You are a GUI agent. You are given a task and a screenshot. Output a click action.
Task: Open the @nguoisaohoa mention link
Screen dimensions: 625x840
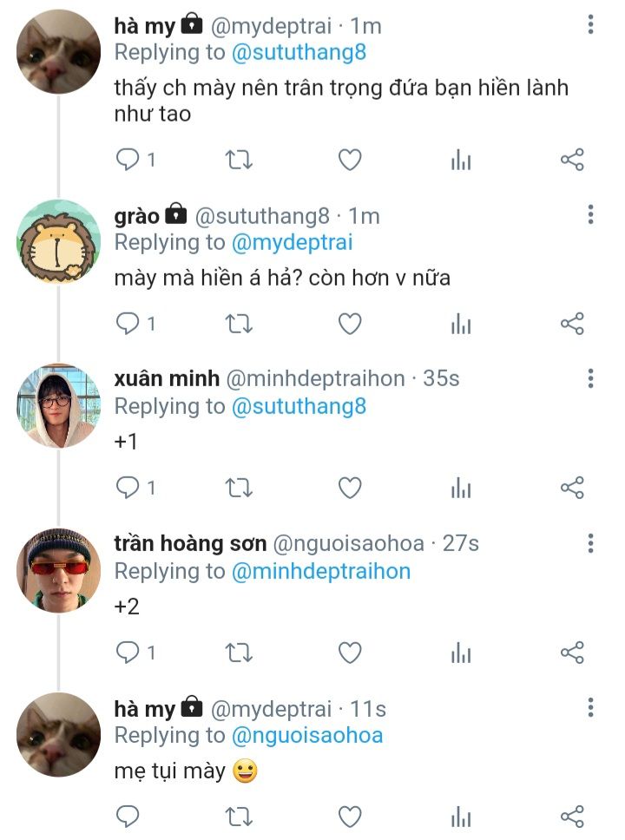[x=307, y=736]
